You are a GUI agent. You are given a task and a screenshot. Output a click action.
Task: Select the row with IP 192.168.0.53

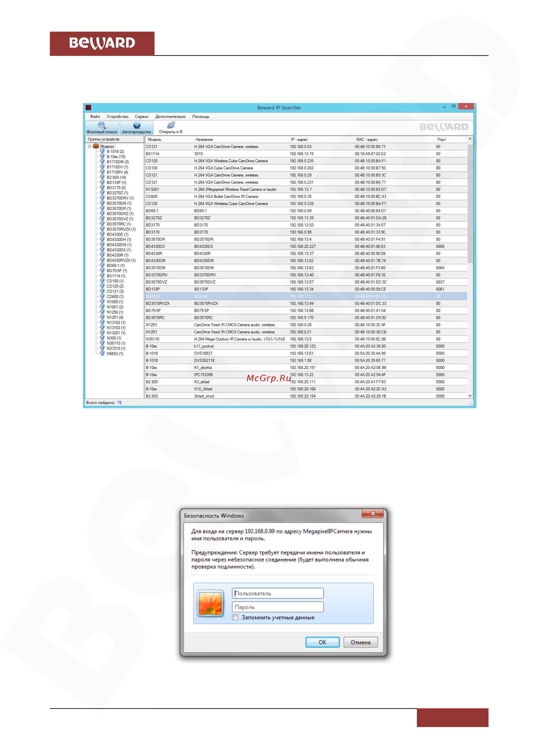pos(306,147)
